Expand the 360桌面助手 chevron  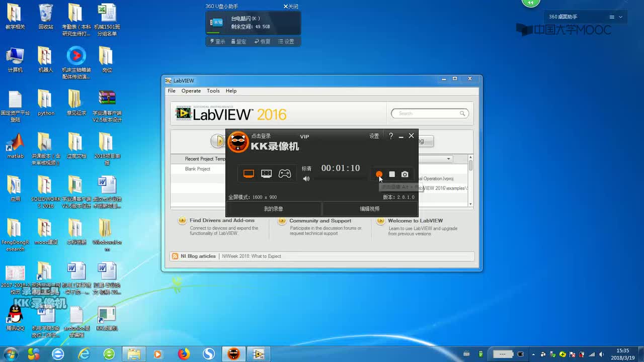point(620,17)
